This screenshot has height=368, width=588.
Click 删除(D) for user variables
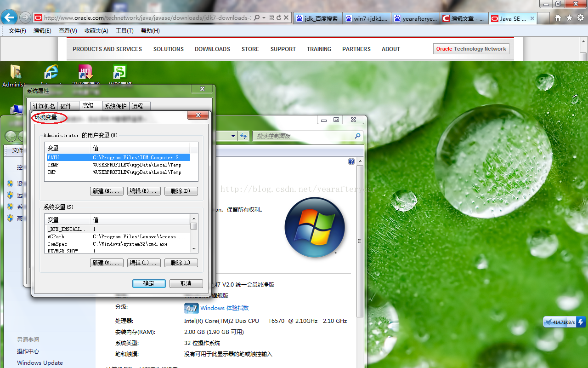[181, 191]
